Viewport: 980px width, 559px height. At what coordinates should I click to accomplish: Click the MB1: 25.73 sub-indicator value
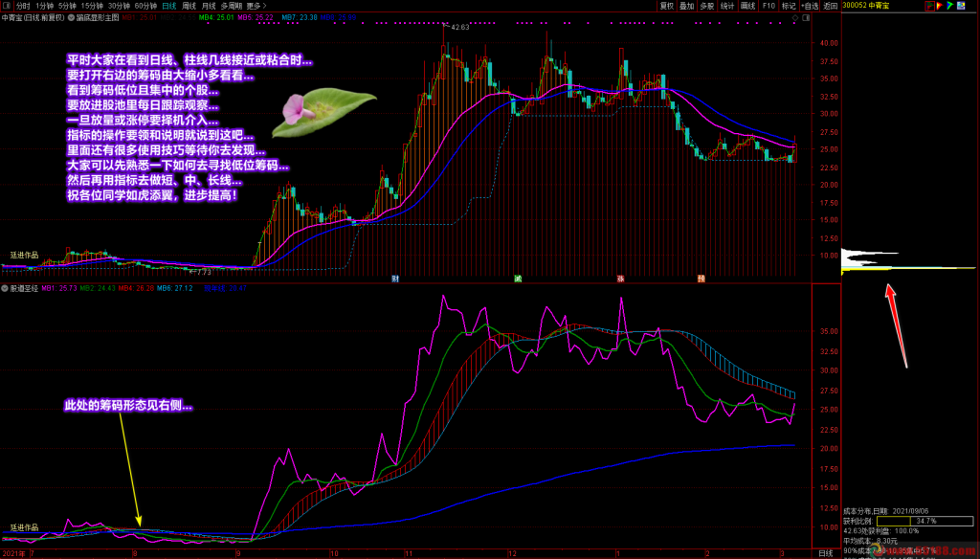click(59, 288)
